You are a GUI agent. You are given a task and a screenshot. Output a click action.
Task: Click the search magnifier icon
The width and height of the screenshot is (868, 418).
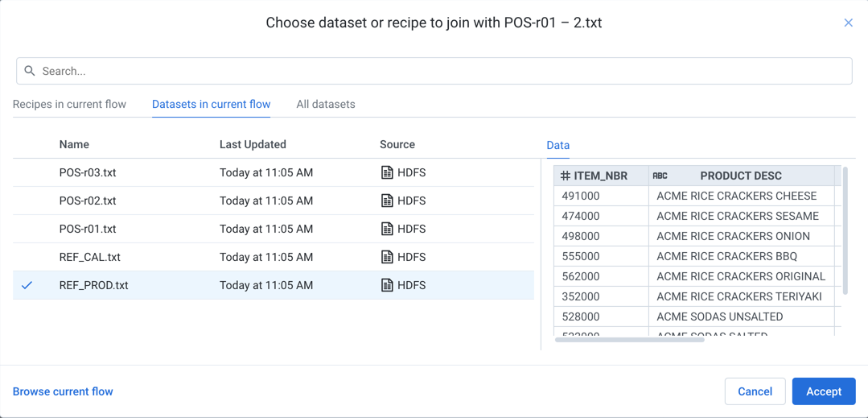[x=30, y=71]
